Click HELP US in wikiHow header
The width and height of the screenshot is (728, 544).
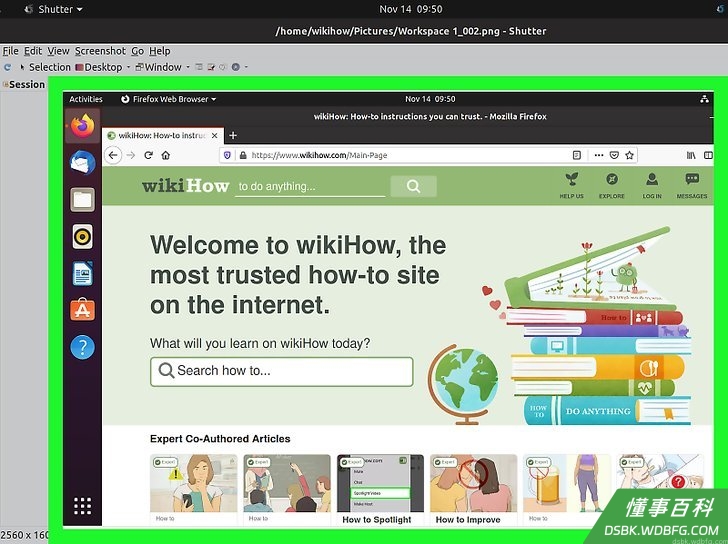[x=572, y=186]
